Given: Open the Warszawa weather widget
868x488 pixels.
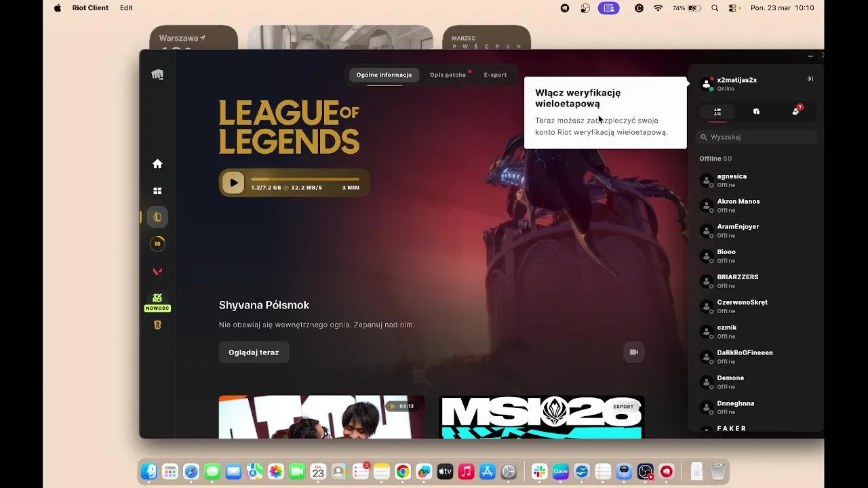Looking at the screenshot, I should (x=193, y=38).
